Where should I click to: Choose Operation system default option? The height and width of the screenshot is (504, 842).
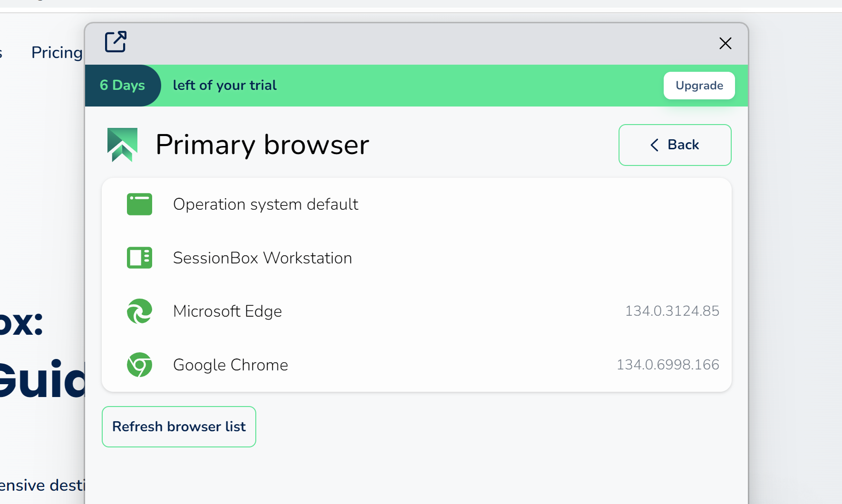[x=416, y=204]
